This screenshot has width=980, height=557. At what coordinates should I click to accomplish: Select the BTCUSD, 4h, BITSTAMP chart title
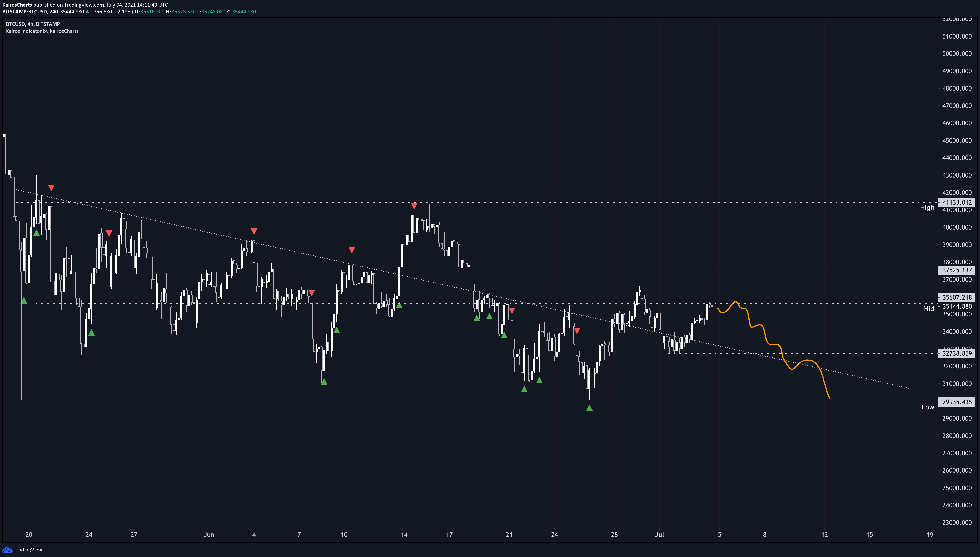(x=33, y=24)
